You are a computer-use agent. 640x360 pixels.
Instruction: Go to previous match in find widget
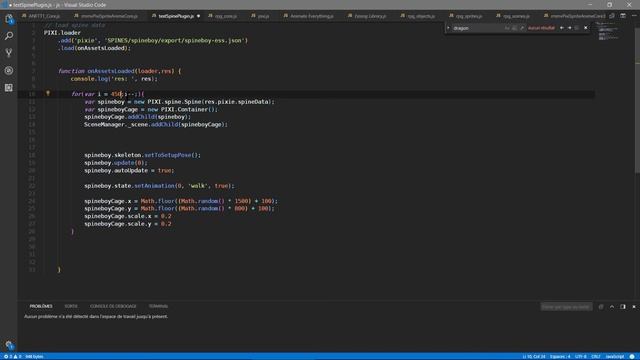click(562, 28)
